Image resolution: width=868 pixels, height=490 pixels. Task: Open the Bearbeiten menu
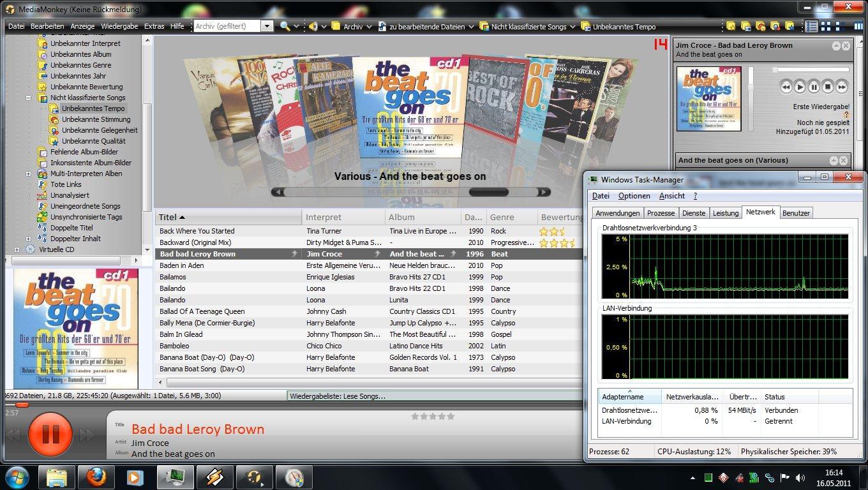pos(47,26)
